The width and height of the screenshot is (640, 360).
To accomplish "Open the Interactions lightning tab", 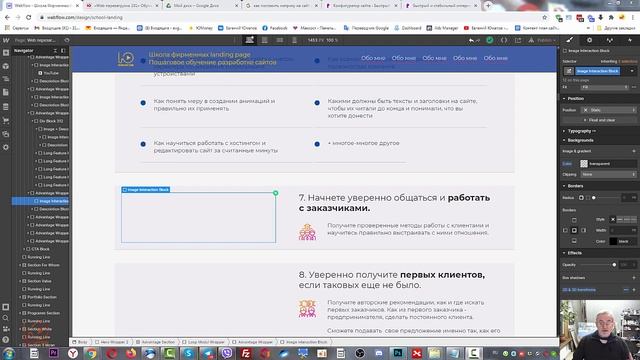I will click(630, 40).
